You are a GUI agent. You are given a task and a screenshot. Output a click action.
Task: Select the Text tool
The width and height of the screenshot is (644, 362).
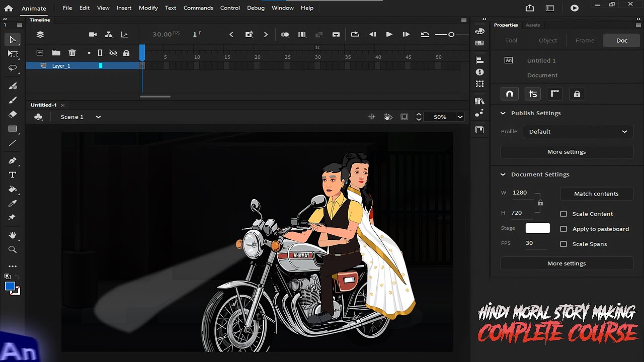click(x=13, y=175)
